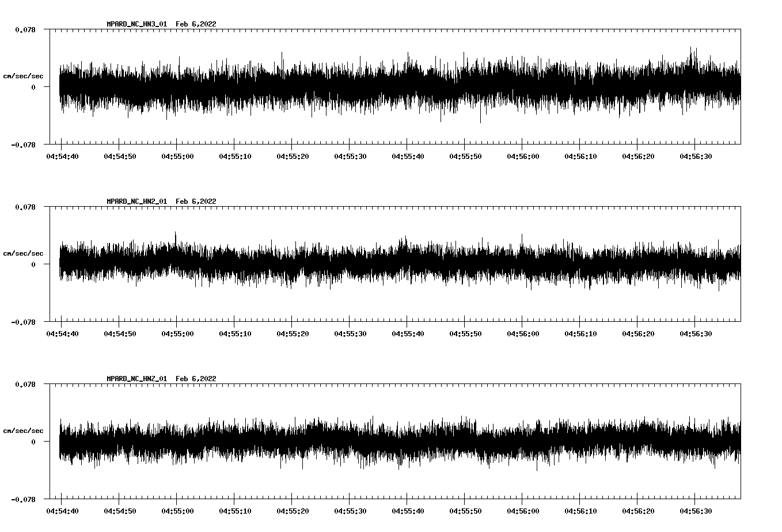Click the -0.078 lower limit on HNZ axis
Viewport: 782px width, 532px height.
pos(23,499)
